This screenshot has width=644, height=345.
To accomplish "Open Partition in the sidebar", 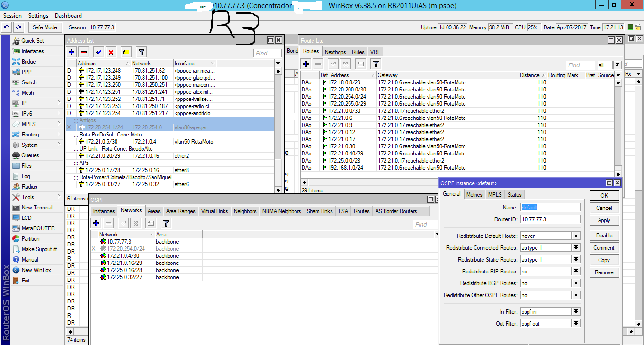I will 30,239.
